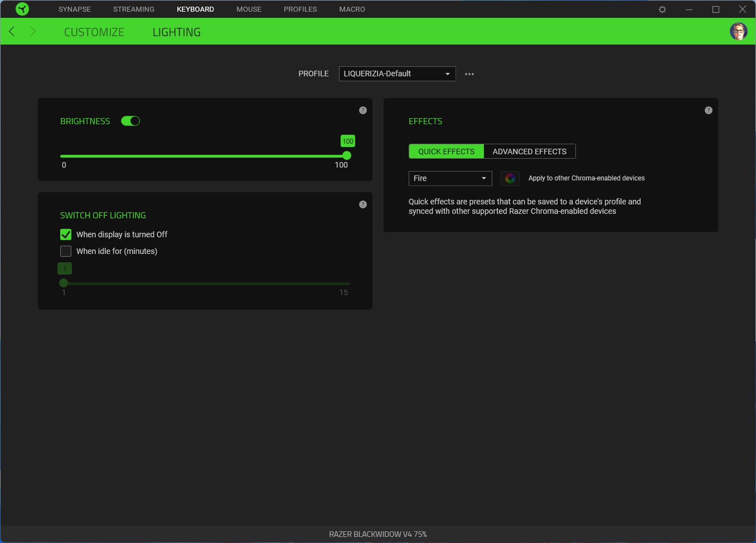Click the Chroma color wheel icon
This screenshot has width=756, height=543.
[x=510, y=178]
